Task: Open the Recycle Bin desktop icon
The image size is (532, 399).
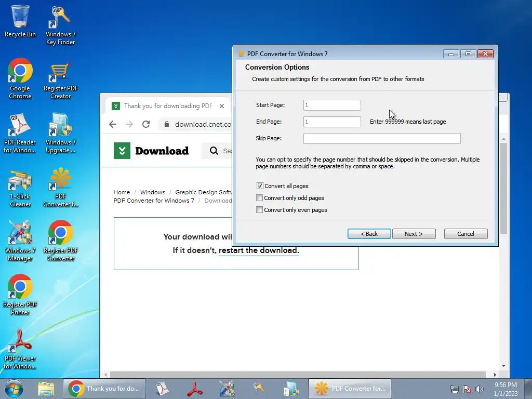Action: coord(20,21)
